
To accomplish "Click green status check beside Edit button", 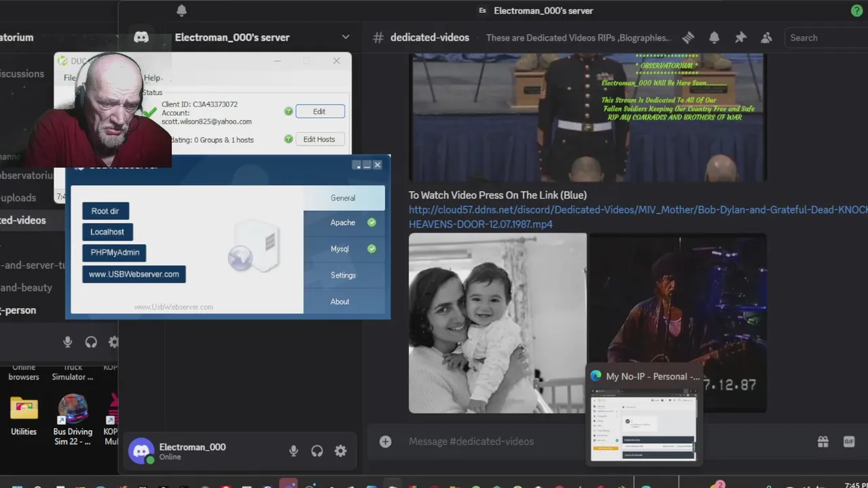I will 288,111.
